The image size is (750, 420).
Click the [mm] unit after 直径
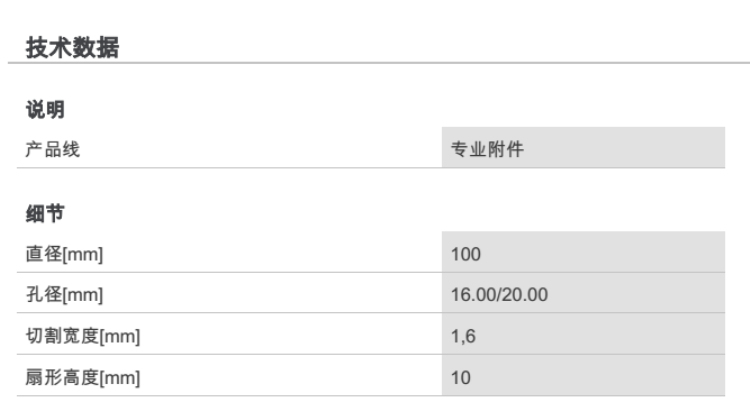pyautogui.click(x=81, y=254)
